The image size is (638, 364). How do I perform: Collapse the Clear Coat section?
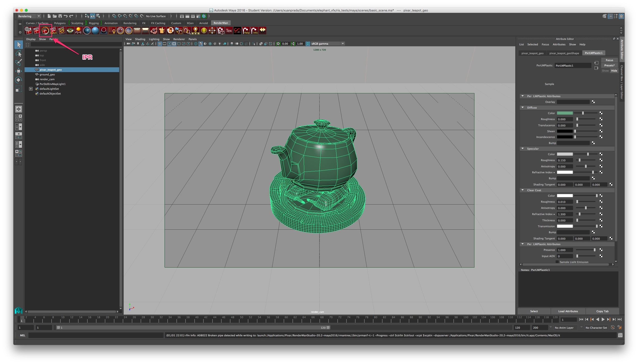tap(522, 190)
